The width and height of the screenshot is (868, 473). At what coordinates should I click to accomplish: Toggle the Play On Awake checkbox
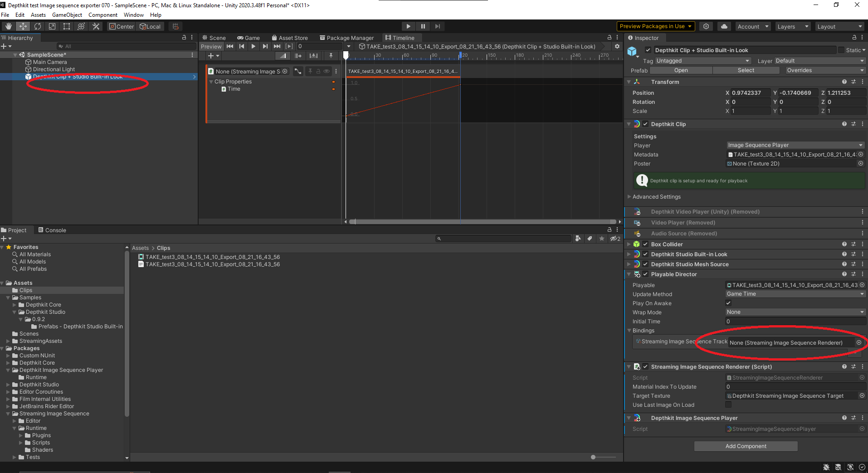tap(728, 303)
